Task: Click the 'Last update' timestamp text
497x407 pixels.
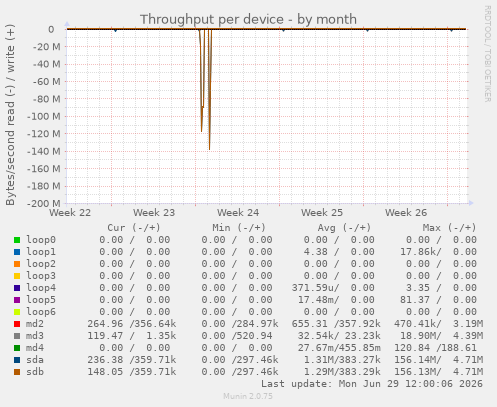Action: [x=372, y=384]
